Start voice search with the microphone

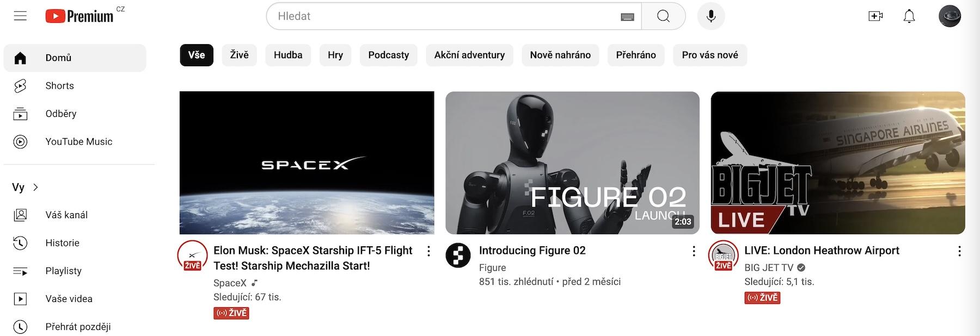click(x=710, y=16)
